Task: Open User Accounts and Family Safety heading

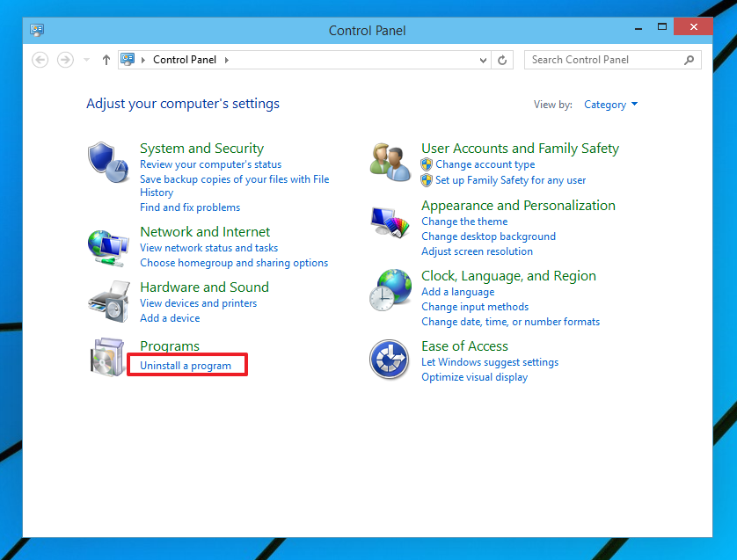Action: pos(520,149)
